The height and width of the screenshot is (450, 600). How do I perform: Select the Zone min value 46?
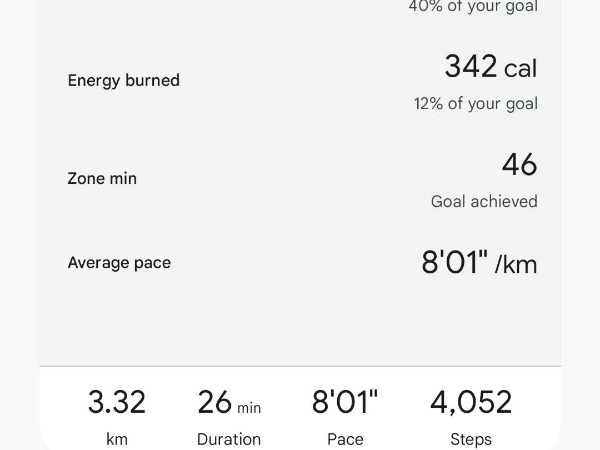point(519,164)
